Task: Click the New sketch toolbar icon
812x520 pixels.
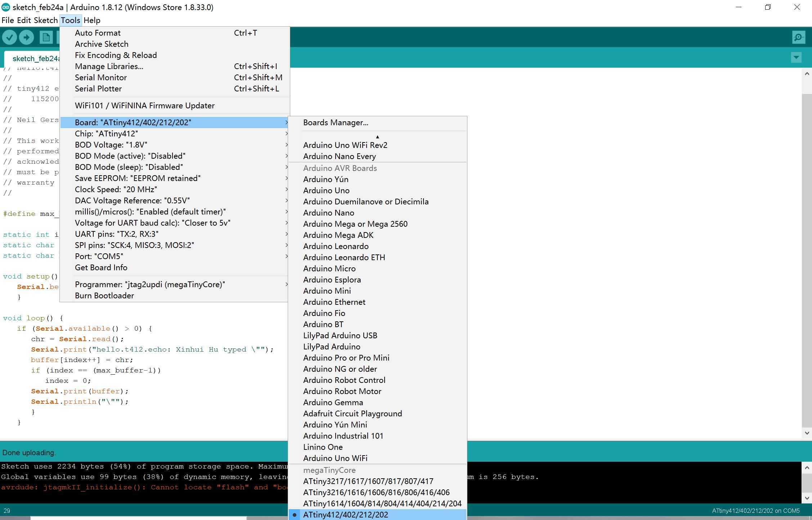Action: pos(46,37)
